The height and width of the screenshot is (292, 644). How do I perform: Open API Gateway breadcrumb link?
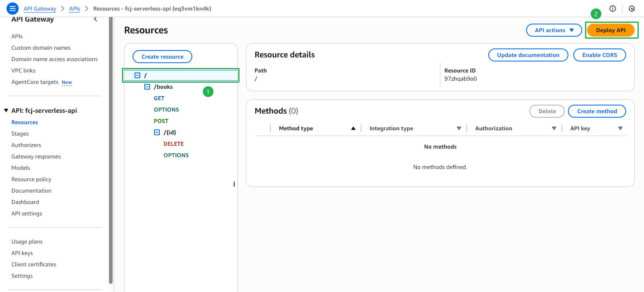(40, 9)
